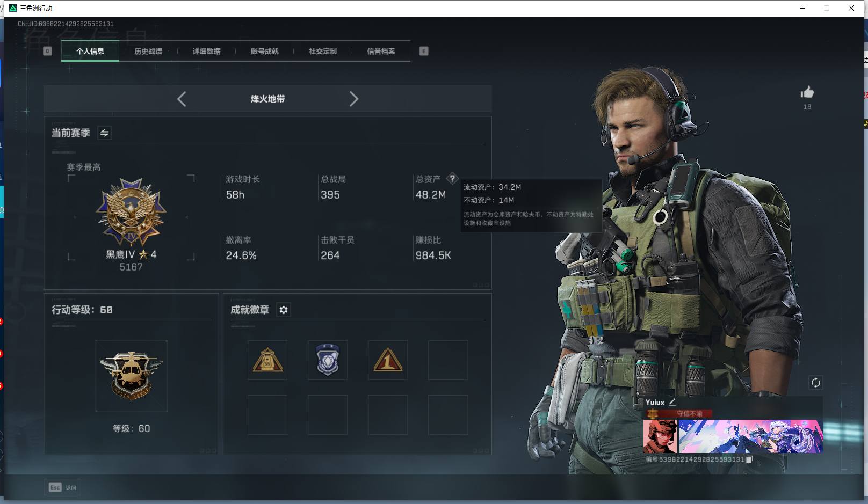Click the first gold triangle achievement badge
Screen dimensions: 868x504
[x=267, y=360]
